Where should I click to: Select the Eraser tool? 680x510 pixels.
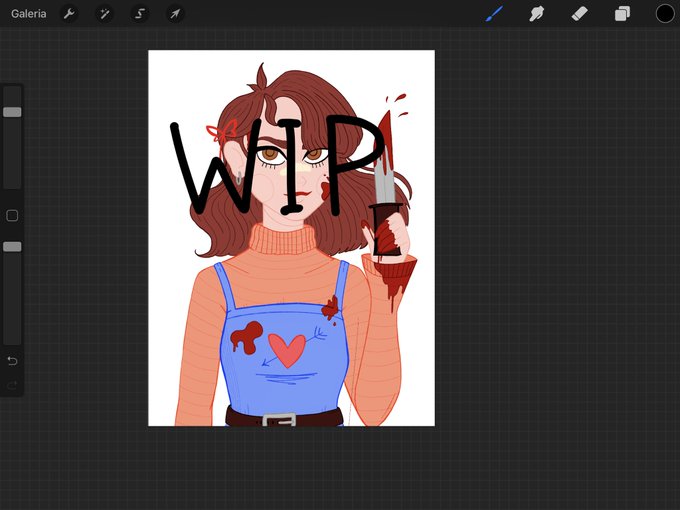click(579, 14)
